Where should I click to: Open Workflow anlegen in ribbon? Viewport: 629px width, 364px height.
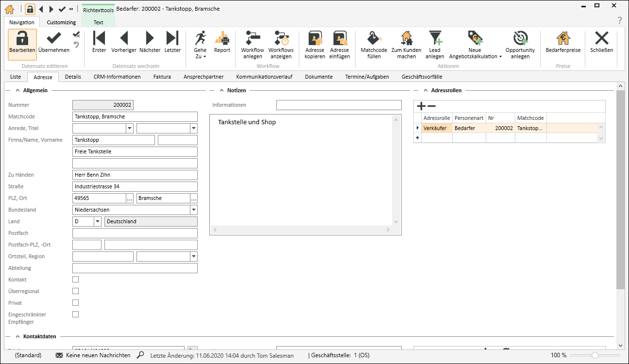253,39
